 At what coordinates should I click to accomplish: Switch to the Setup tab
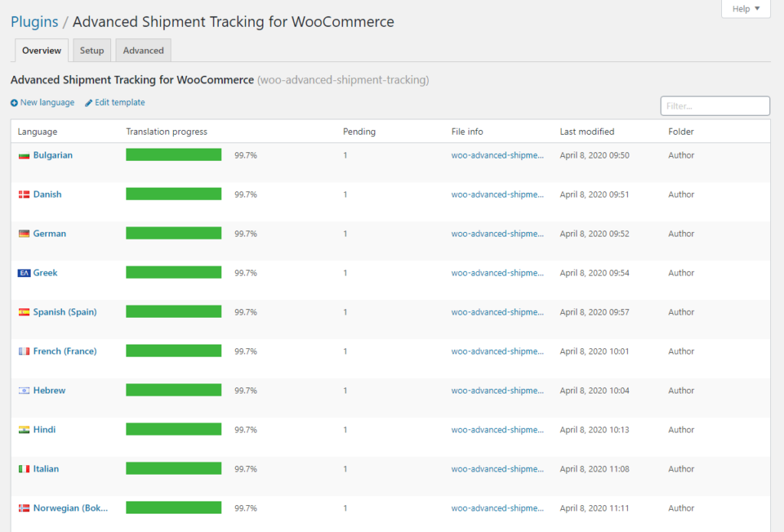pos(92,51)
